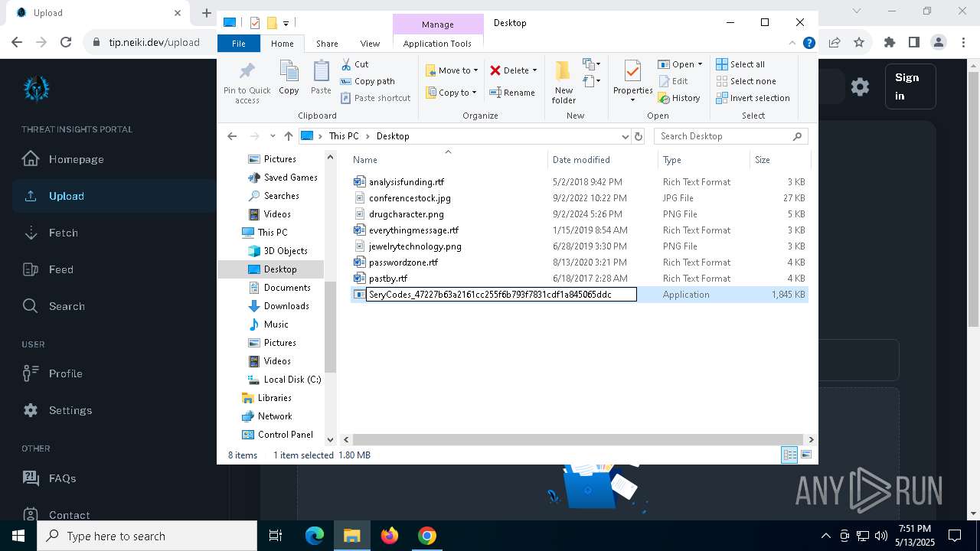Open the Move to dropdown
Image resolution: width=980 pixels, height=551 pixels.
pyautogui.click(x=452, y=70)
